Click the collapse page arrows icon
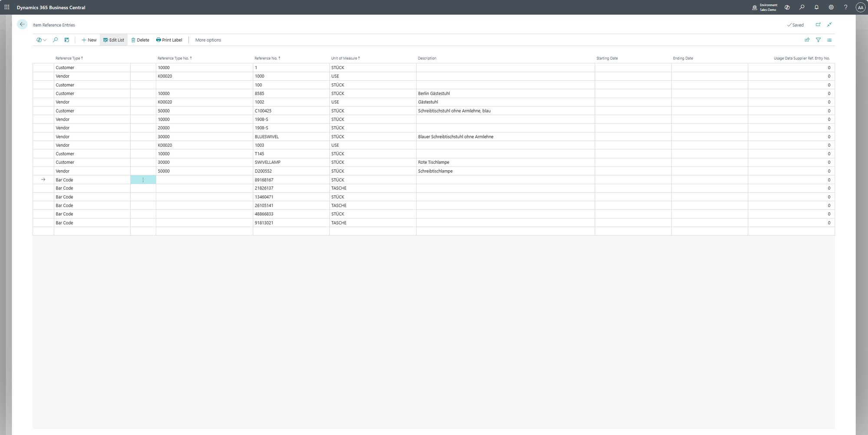The width and height of the screenshot is (868, 435). pyautogui.click(x=829, y=25)
